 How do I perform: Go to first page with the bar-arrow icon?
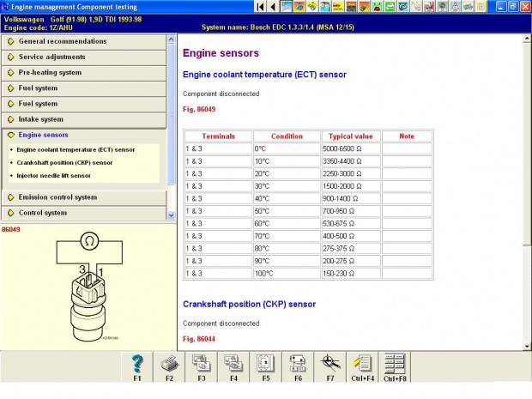click(x=261, y=7)
